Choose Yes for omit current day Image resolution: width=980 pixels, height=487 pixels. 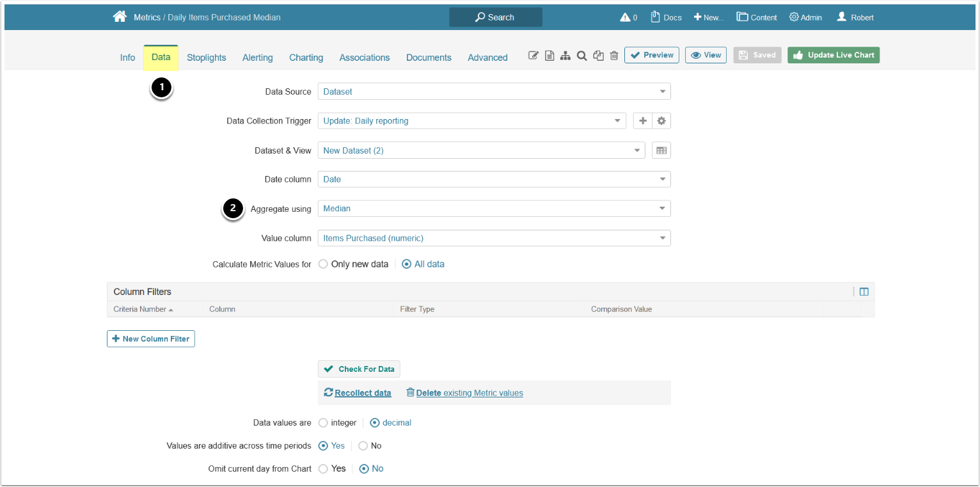(x=323, y=469)
